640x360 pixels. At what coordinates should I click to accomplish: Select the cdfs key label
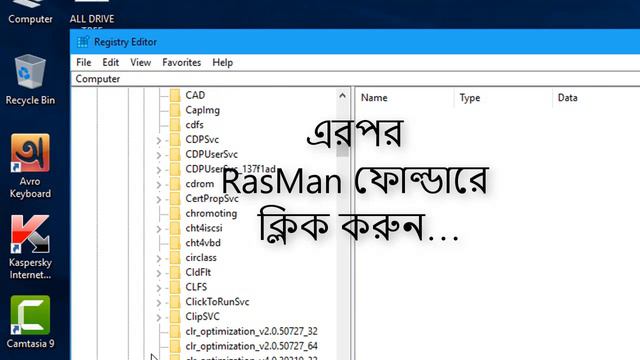194,125
